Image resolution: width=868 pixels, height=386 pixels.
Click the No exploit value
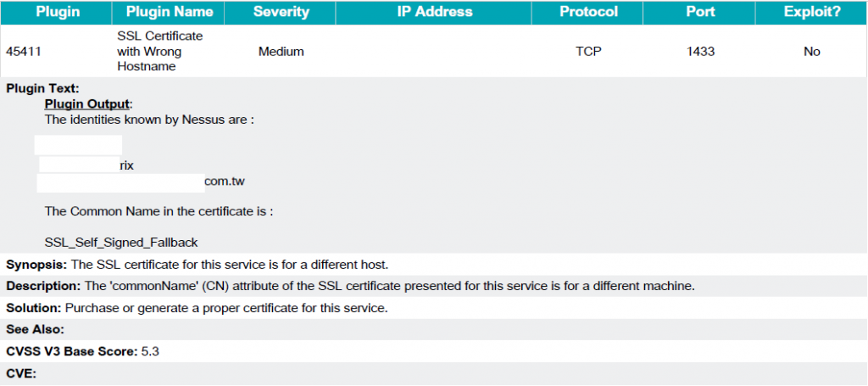tap(811, 52)
